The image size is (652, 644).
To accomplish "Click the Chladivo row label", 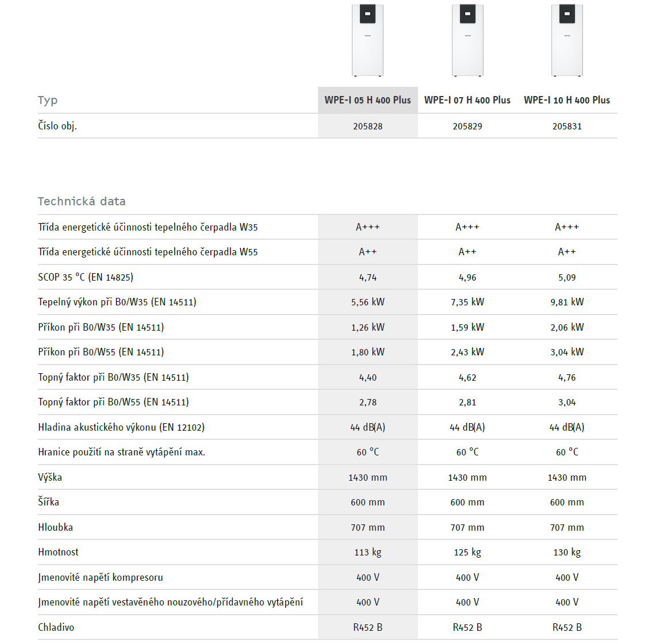I will click(x=56, y=627).
